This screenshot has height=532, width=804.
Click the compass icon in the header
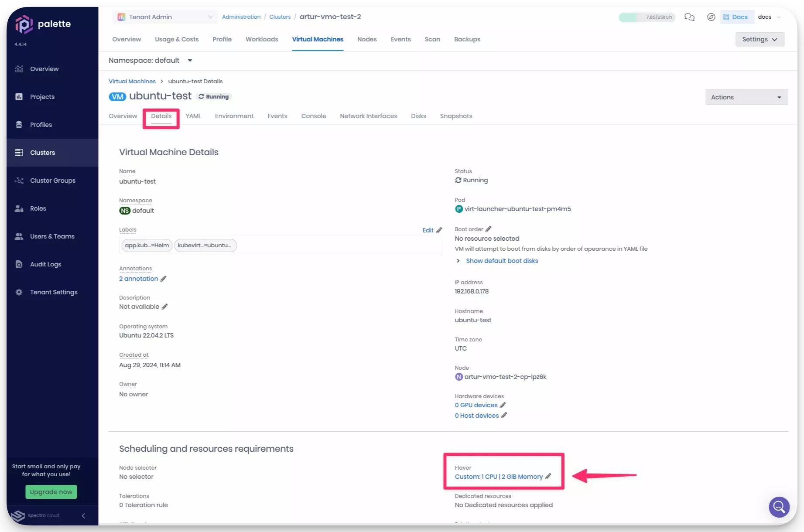711,17
